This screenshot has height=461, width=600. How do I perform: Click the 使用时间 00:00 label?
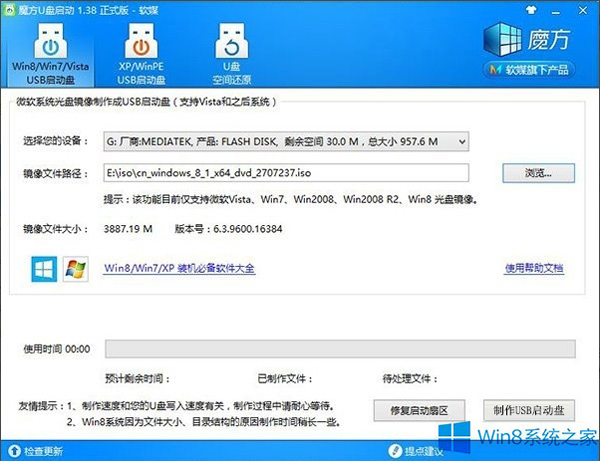point(57,349)
